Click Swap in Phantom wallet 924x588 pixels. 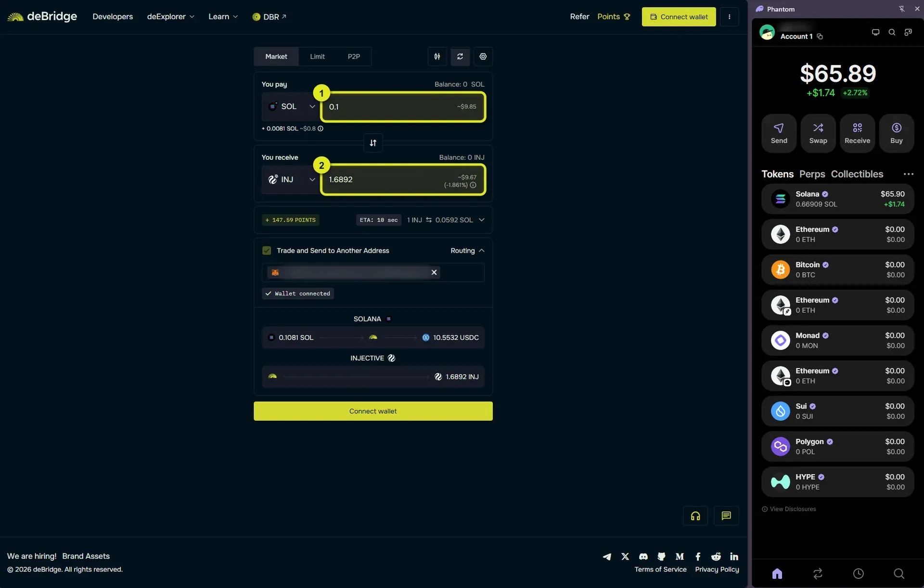(818, 133)
